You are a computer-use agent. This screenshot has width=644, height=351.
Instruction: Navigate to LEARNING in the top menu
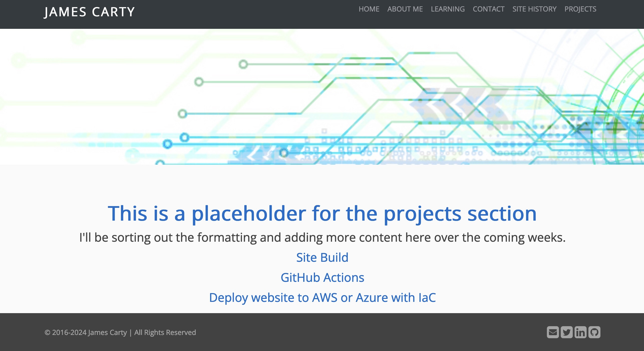pyautogui.click(x=447, y=9)
